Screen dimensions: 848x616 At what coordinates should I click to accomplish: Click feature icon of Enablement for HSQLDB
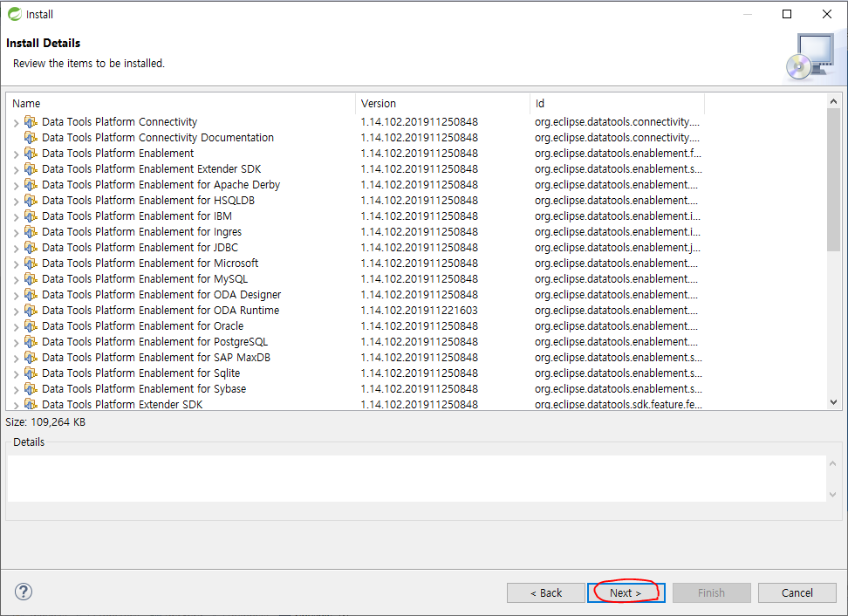coord(31,200)
